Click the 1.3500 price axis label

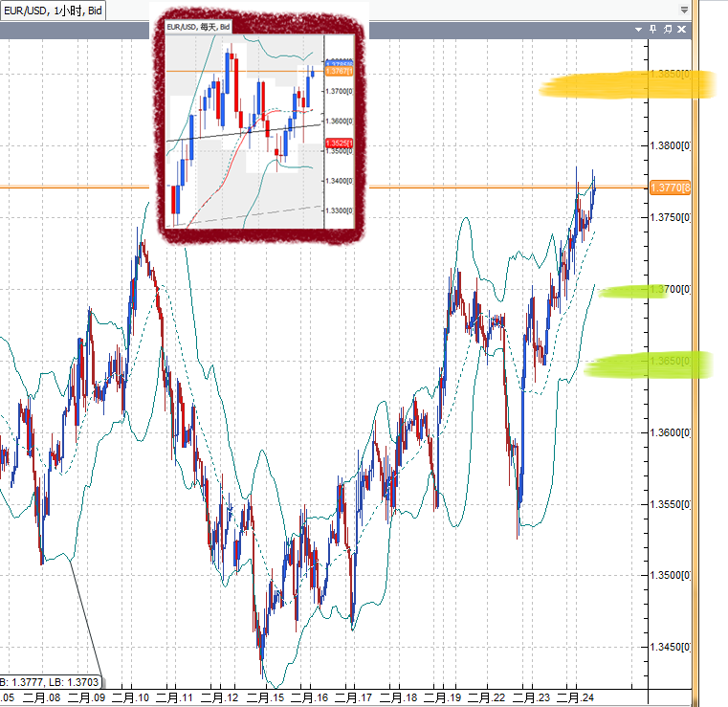(670, 575)
